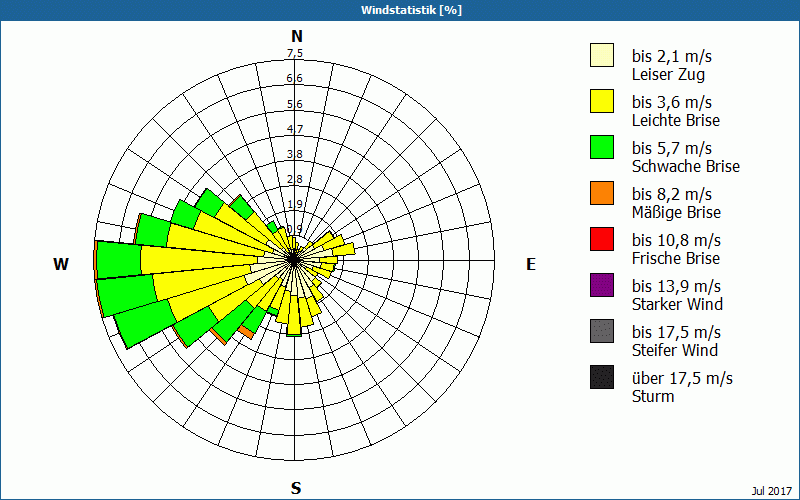This screenshot has width=800, height=500.
Task: Click the 'W' compass label
Action: click(61, 264)
